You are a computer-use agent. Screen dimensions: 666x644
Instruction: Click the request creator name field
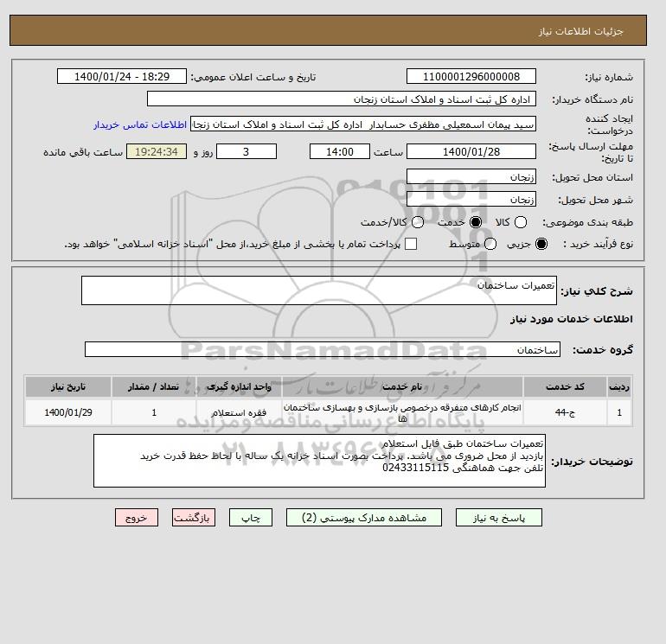point(363,124)
